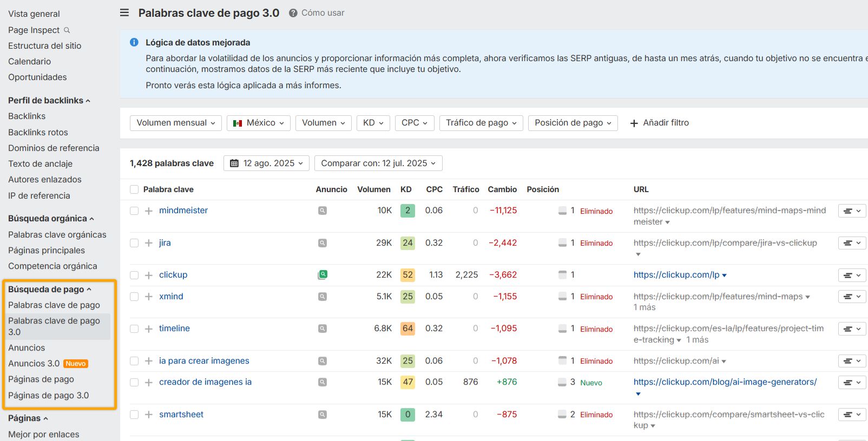This screenshot has height=441, width=868.
Task: Check the creador de imagenes ia checkbox
Action: 134,383
